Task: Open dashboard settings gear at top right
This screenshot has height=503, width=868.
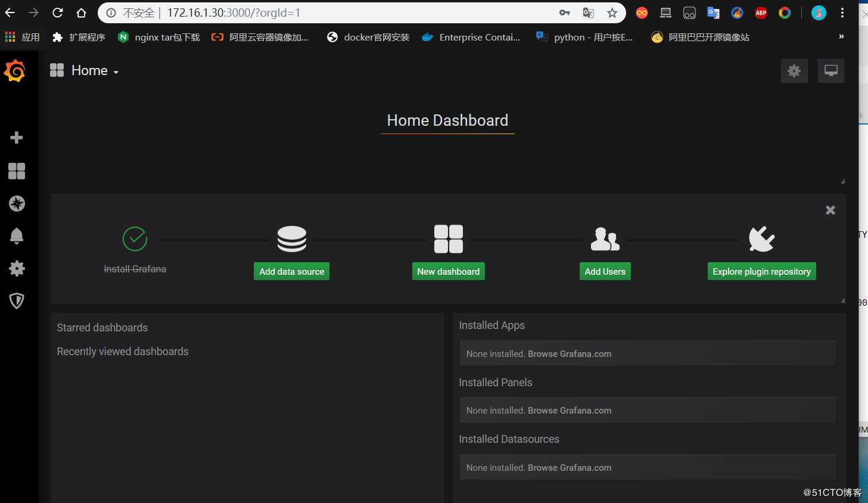Action: pos(794,71)
